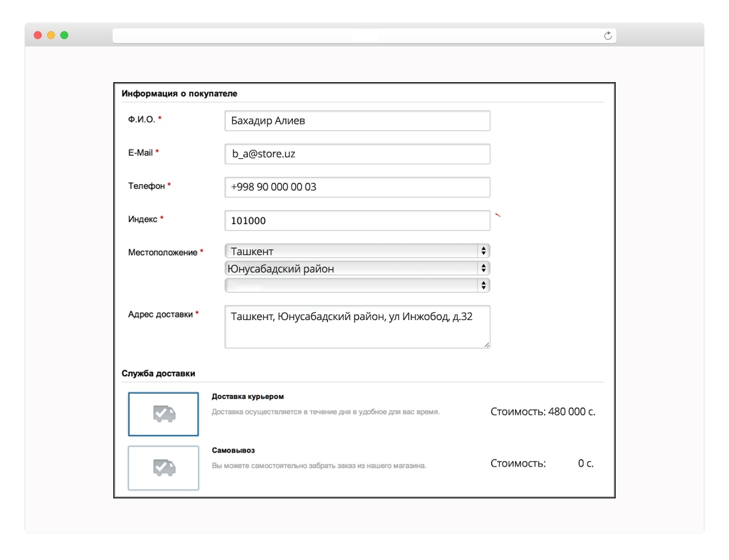Click the E-Mail input field
This screenshot has height=560, width=729.
point(357,154)
